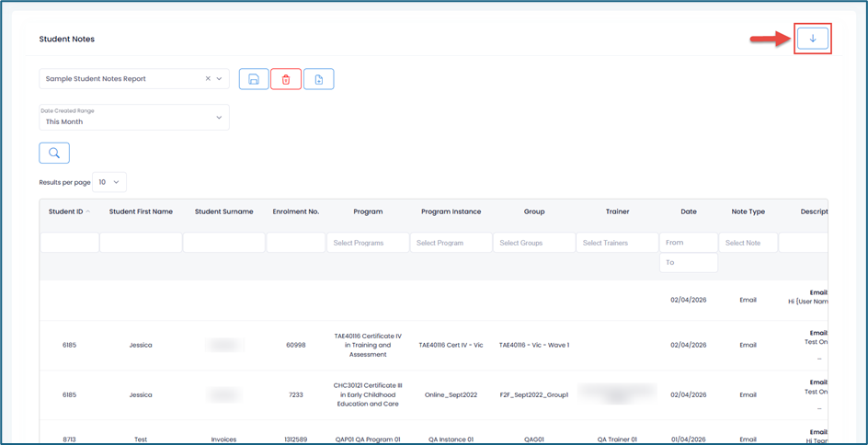This screenshot has width=868, height=445.
Task: Clear the Sample Student Notes Report selection
Action: [208, 79]
